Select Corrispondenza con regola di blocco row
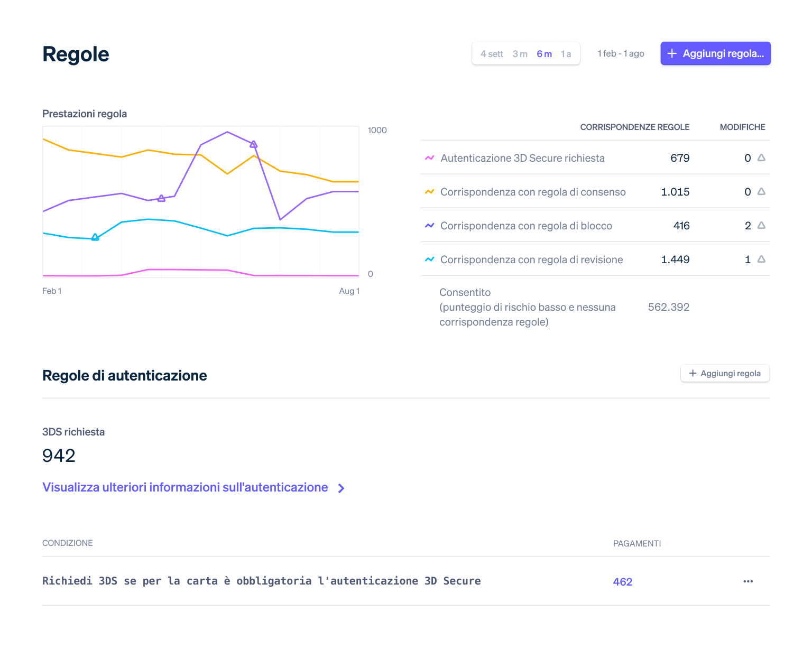812x649 pixels. point(595,225)
